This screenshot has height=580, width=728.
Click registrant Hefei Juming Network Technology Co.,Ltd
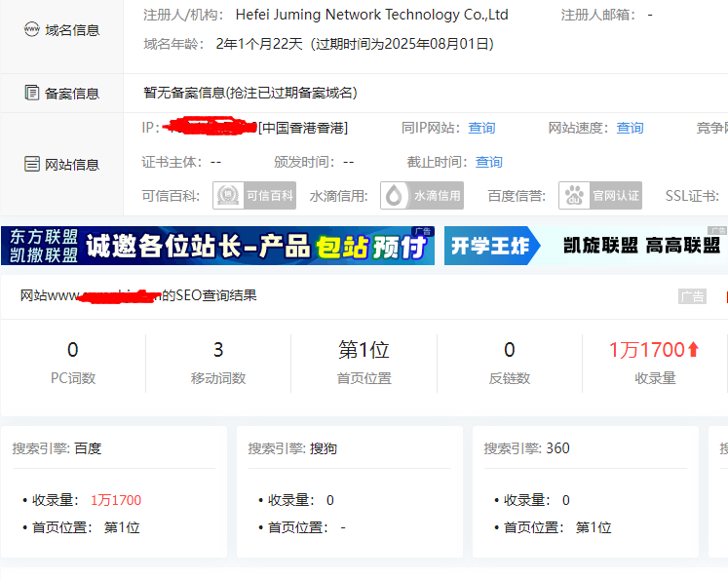tap(372, 15)
